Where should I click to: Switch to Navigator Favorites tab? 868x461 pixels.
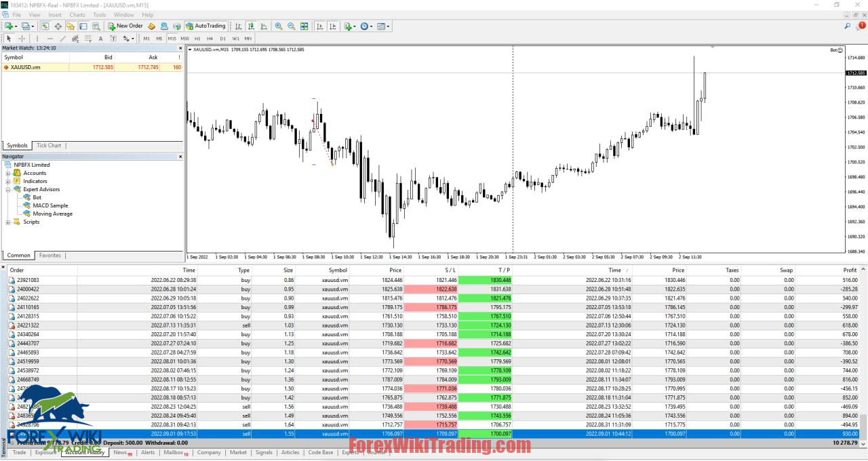[50, 256]
